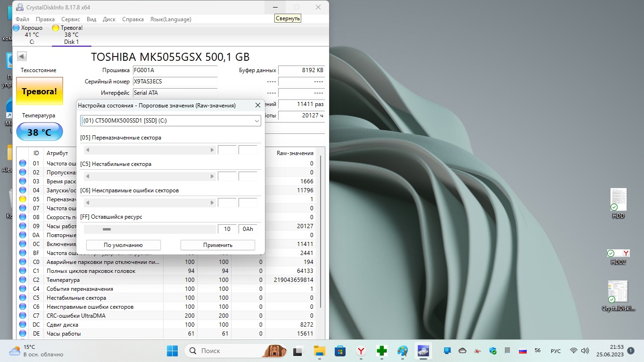The image size is (644, 362).
Task: Open Yandex Browser from the taskbar
Action: (x=361, y=351)
